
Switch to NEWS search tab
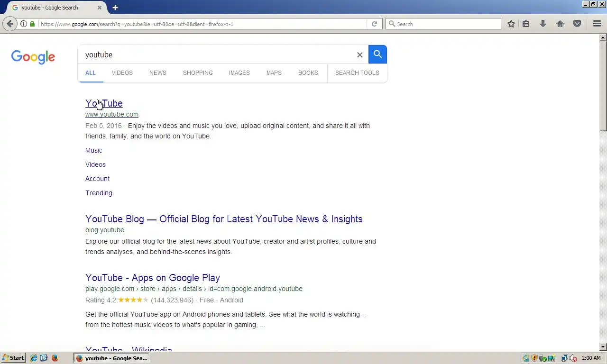158,73
